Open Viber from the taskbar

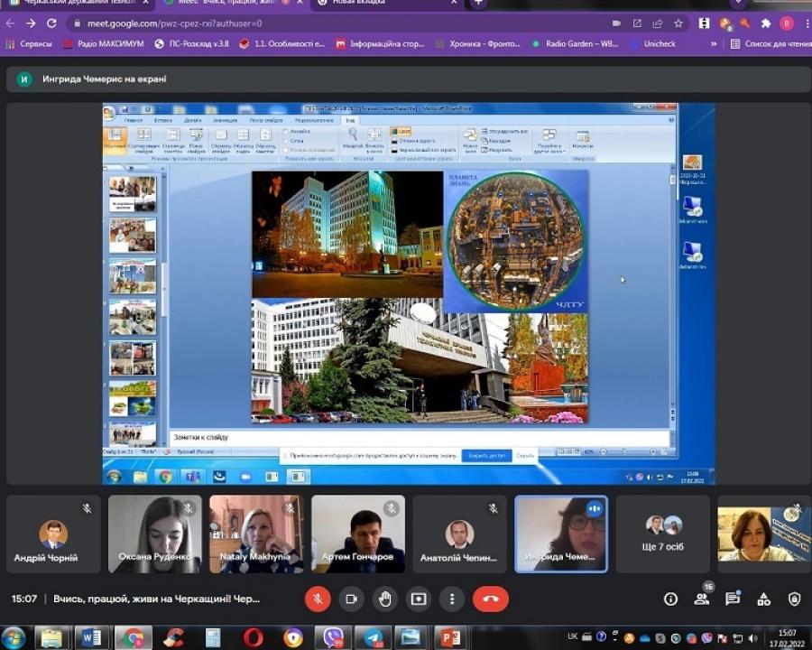(x=334, y=638)
